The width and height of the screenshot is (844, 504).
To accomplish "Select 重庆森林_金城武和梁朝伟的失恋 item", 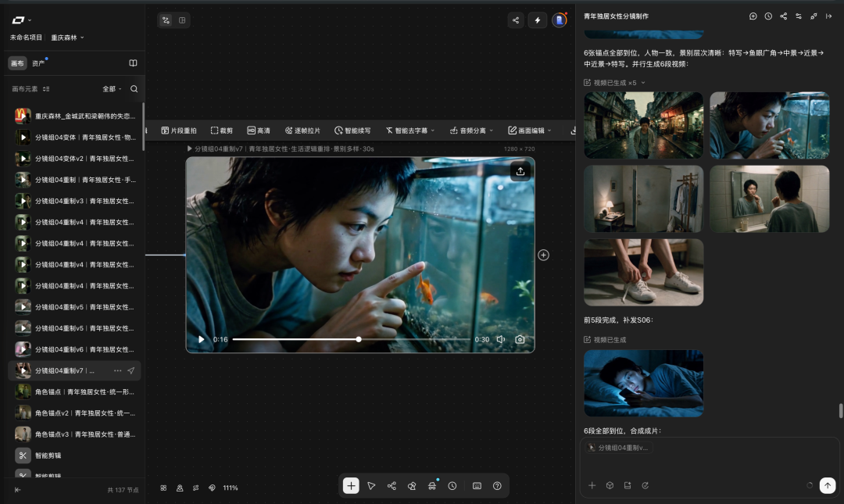I will tap(75, 116).
